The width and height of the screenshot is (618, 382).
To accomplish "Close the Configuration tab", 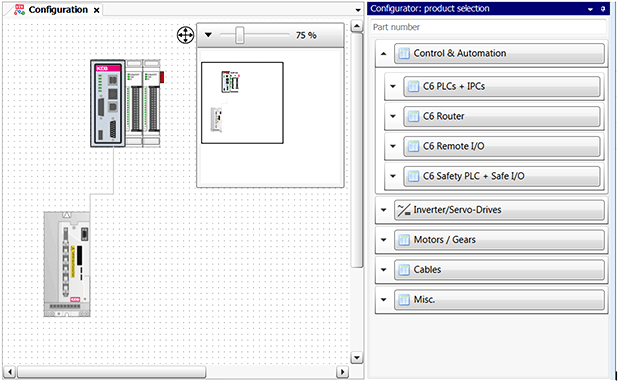I will tap(96, 11).
